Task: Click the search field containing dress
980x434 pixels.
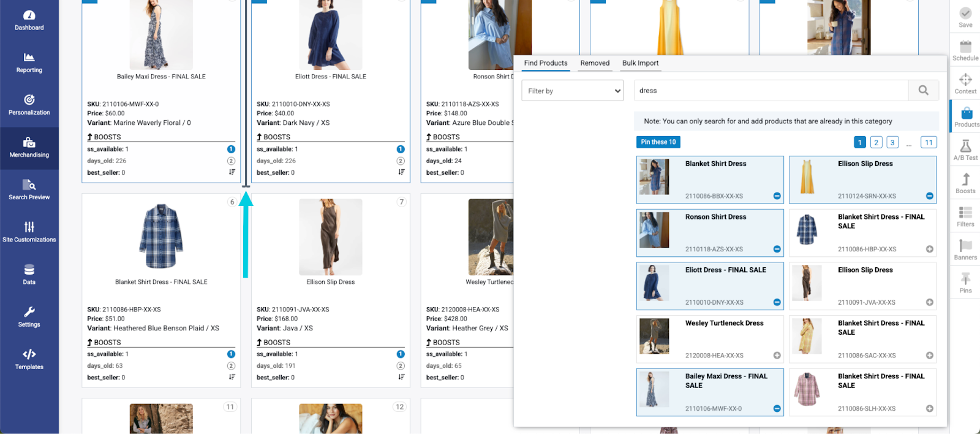Action: coord(771,91)
